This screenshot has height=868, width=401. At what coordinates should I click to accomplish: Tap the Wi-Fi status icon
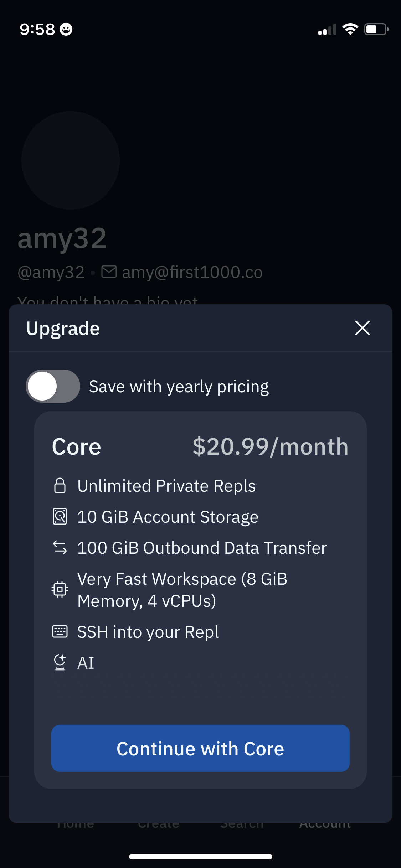(x=350, y=29)
